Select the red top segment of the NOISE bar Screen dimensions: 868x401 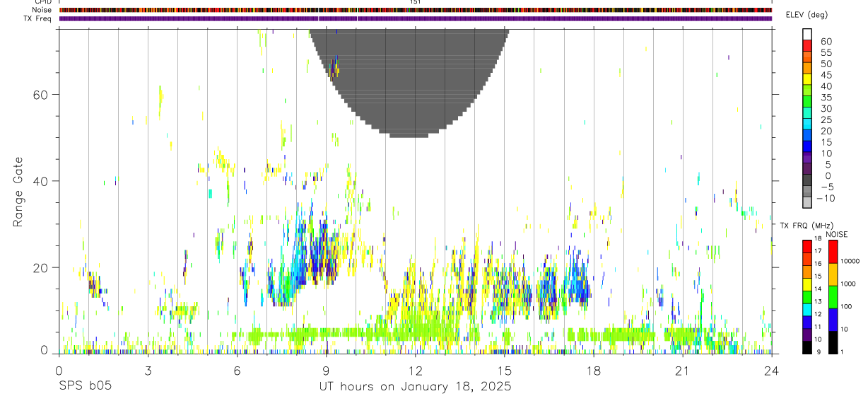click(833, 251)
